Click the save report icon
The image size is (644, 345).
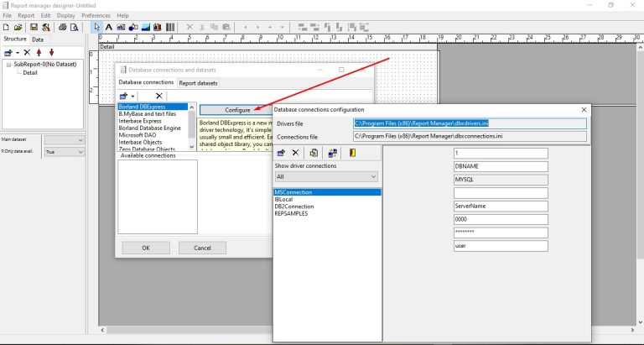point(33,27)
